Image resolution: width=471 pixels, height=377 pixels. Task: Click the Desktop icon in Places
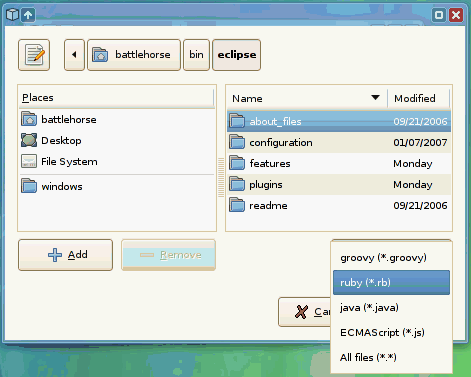click(x=29, y=140)
